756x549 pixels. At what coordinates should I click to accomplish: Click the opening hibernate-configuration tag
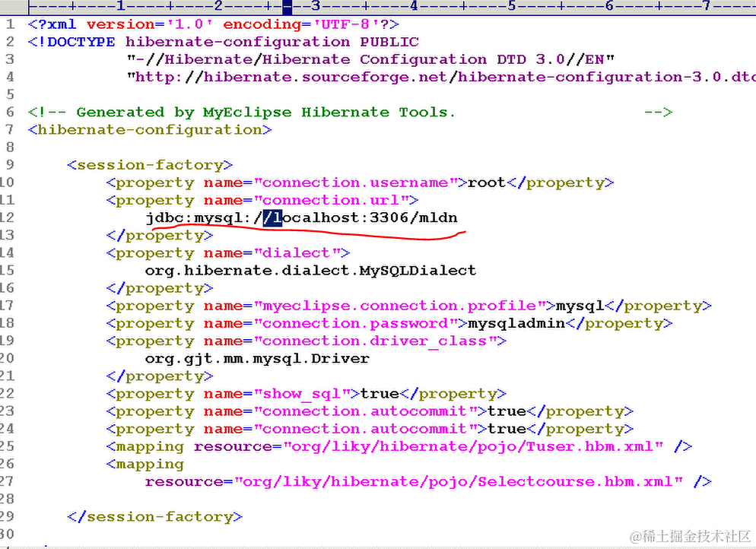coord(150,130)
